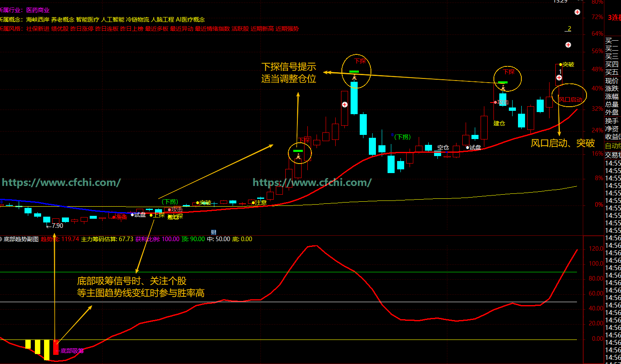The image size is (621, 364).
Task: Select the 昨日连板 style tag
Action: point(107,29)
